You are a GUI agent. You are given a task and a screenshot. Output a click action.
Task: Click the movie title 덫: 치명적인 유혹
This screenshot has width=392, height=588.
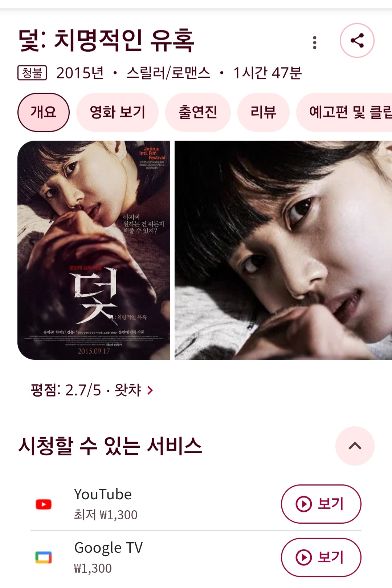106,40
